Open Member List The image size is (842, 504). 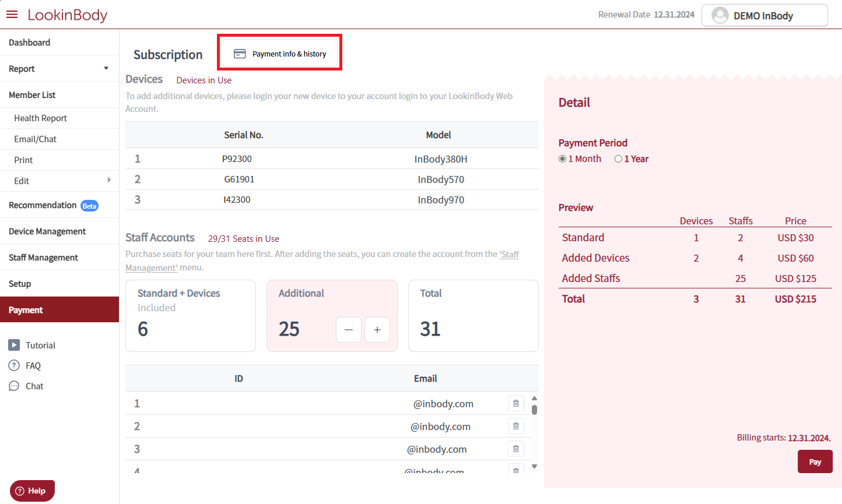point(59,95)
